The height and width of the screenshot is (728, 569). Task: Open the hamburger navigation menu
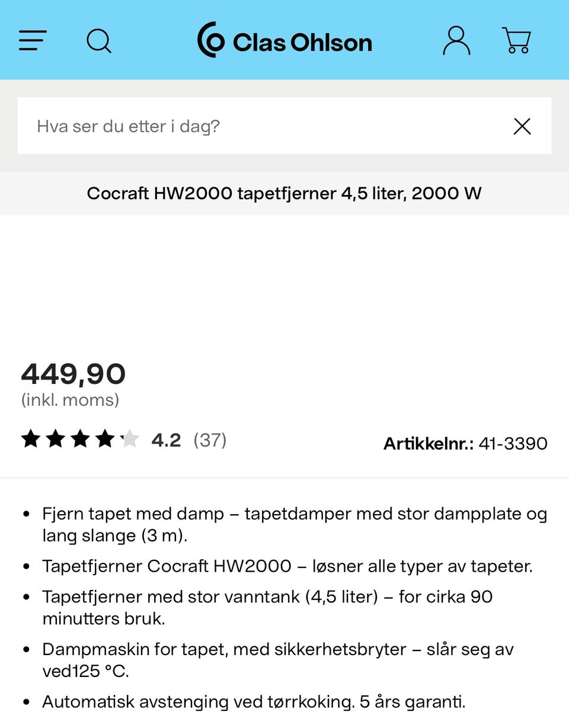point(33,41)
